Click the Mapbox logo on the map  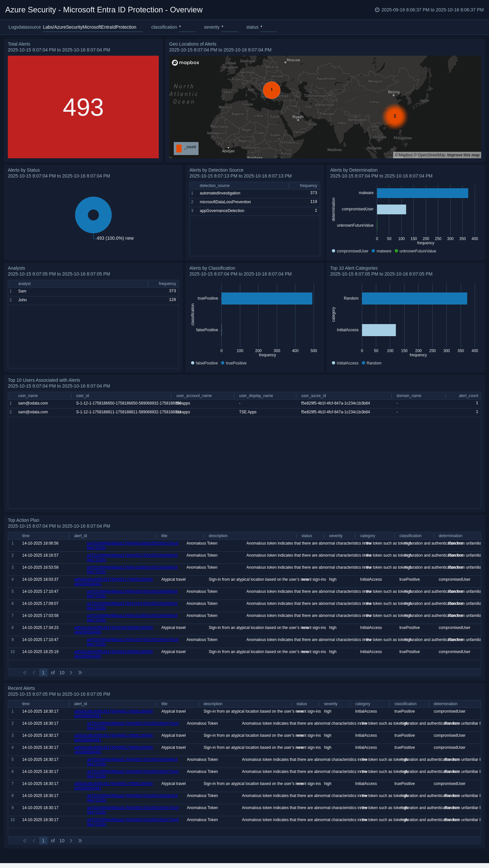pos(185,63)
